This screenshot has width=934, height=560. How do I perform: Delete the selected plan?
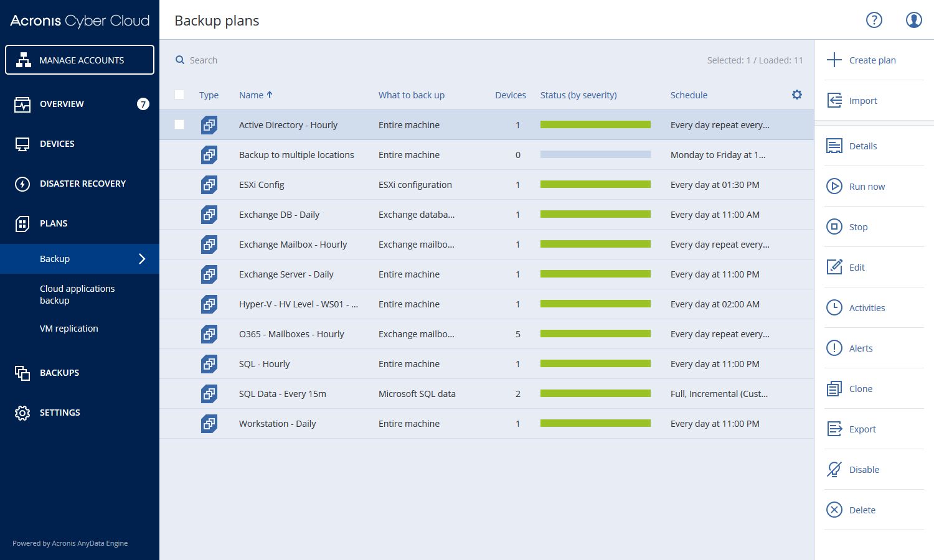click(x=861, y=510)
